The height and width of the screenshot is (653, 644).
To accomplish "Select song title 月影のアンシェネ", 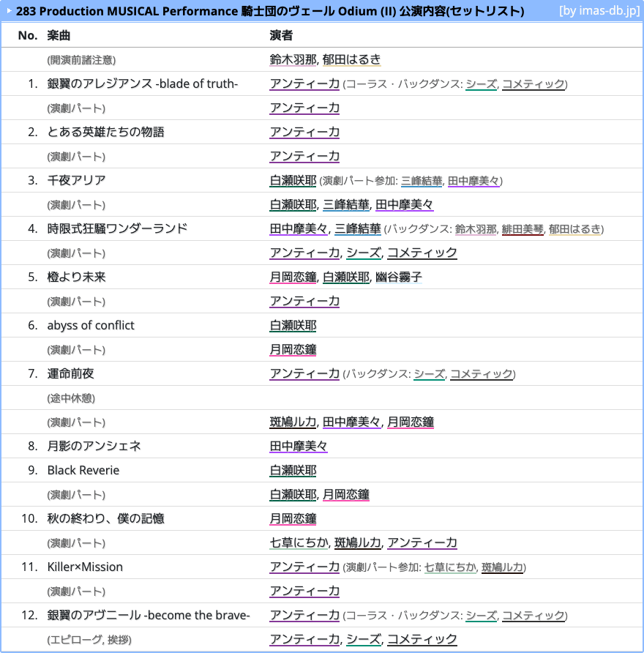I will pos(94,446).
